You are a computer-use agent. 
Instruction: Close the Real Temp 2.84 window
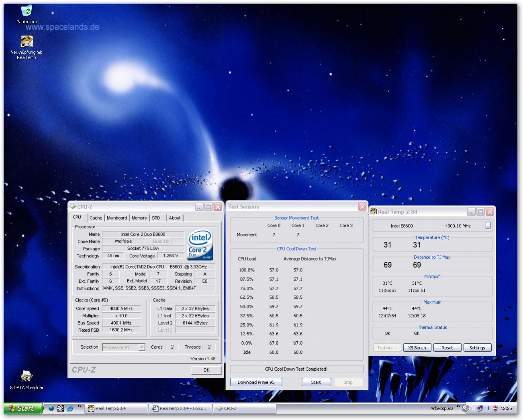pyautogui.click(x=490, y=212)
